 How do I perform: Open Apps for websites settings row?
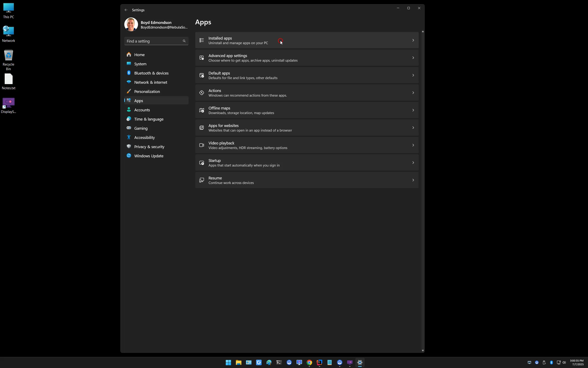point(307,128)
